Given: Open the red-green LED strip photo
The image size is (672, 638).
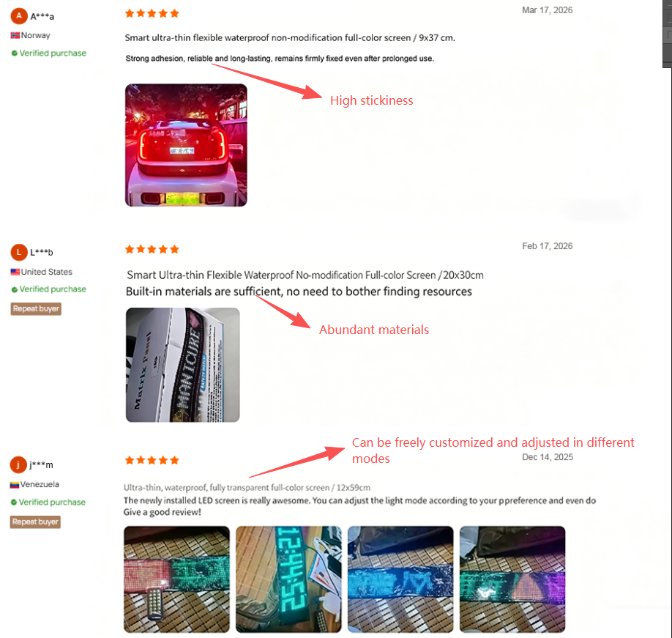Looking at the screenshot, I should (x=176, y=579).
